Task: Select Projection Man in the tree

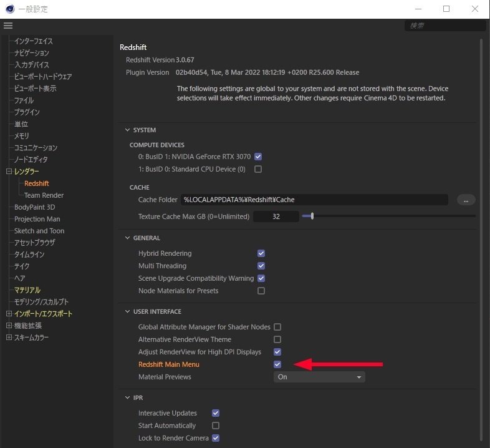Action: 37,219
